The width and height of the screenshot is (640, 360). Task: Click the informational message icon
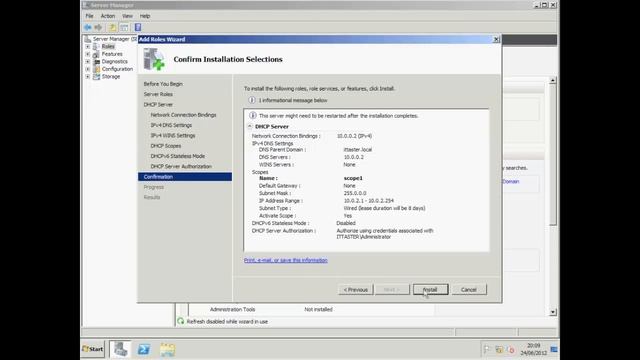[x=252, y=100]
